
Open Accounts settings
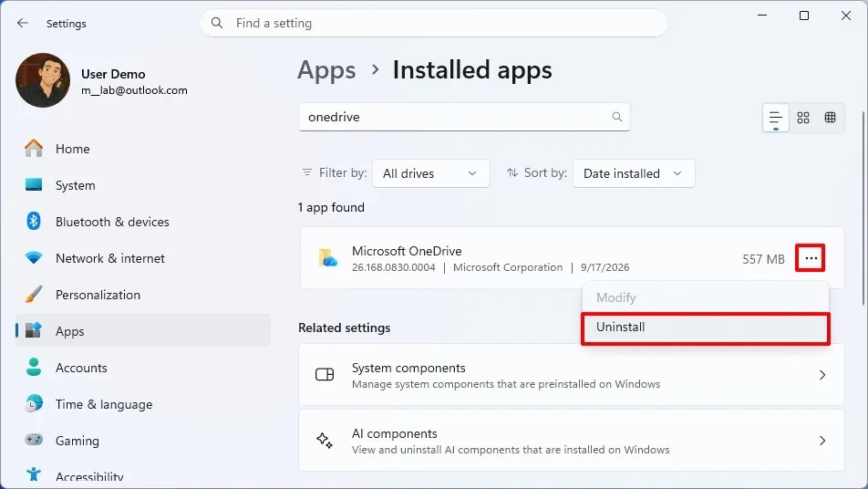coord(143,367)
